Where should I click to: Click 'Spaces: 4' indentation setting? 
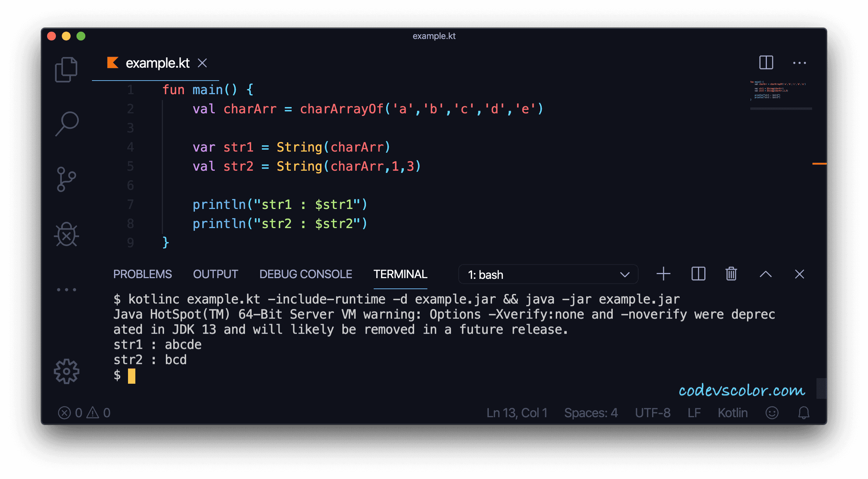(591, 413)
